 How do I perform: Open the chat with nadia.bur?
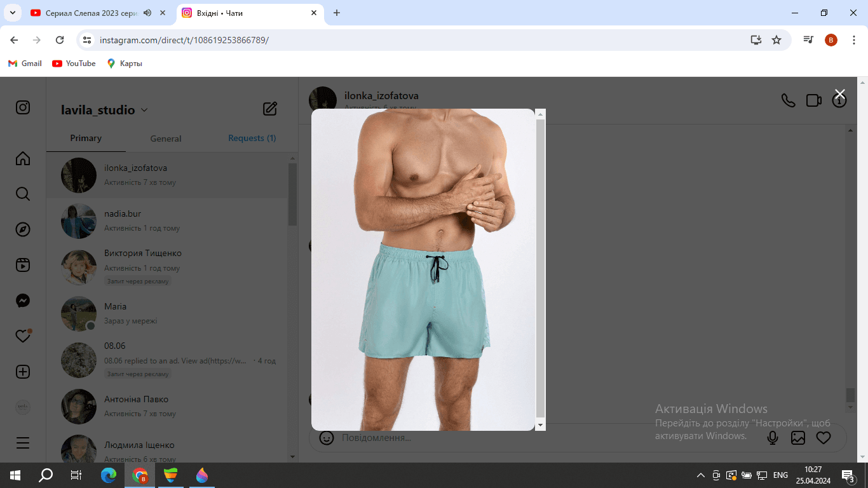coord(167,221)
